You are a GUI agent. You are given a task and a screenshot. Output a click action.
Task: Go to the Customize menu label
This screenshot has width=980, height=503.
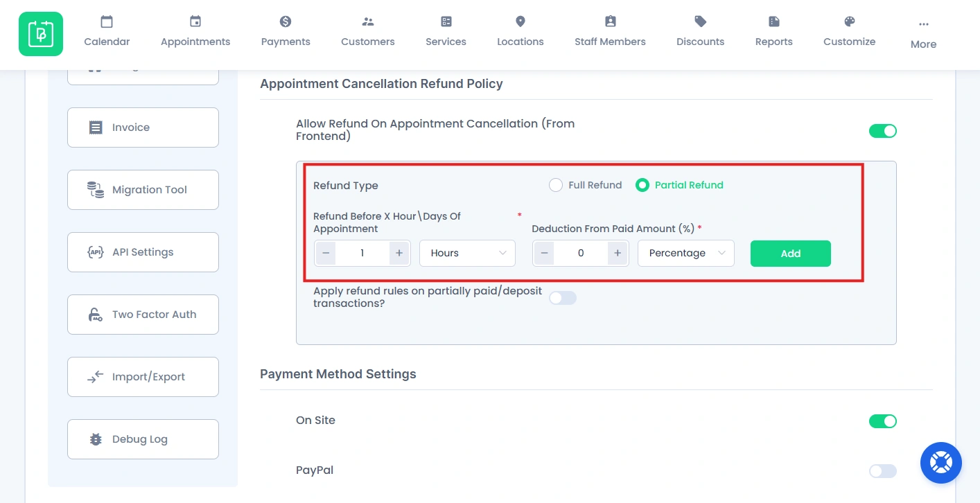pos(850,42)
